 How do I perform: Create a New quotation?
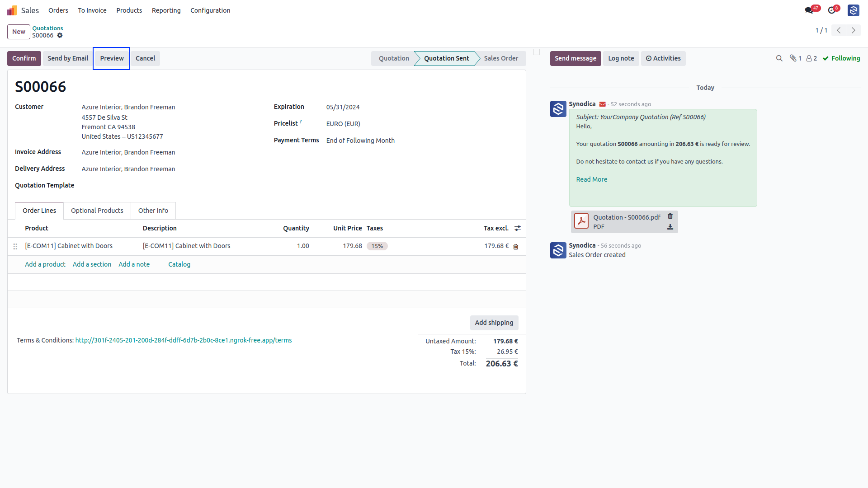19,32
